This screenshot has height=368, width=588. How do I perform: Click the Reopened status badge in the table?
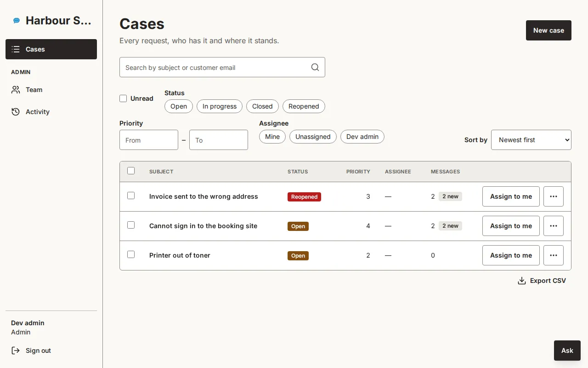click(x=304, y=197)
